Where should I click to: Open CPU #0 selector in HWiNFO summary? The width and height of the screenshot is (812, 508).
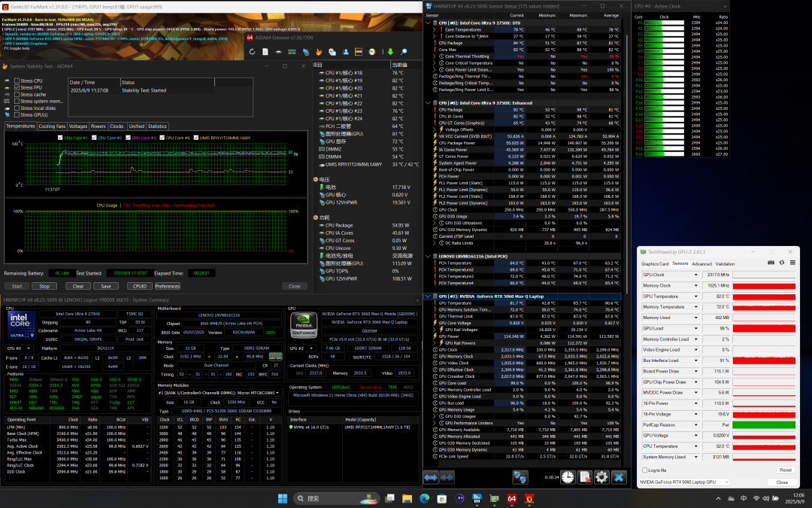coord(19,348)
